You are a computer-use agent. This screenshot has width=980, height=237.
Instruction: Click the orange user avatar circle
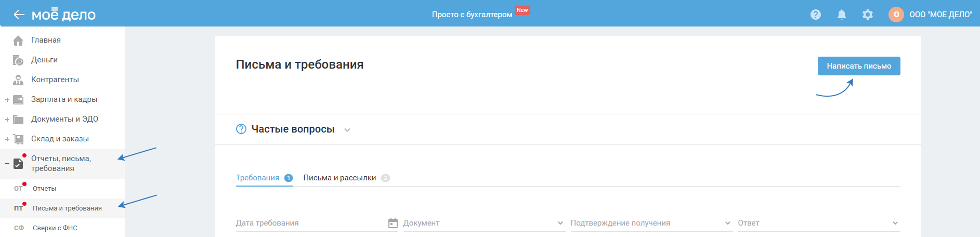[896, 15]
